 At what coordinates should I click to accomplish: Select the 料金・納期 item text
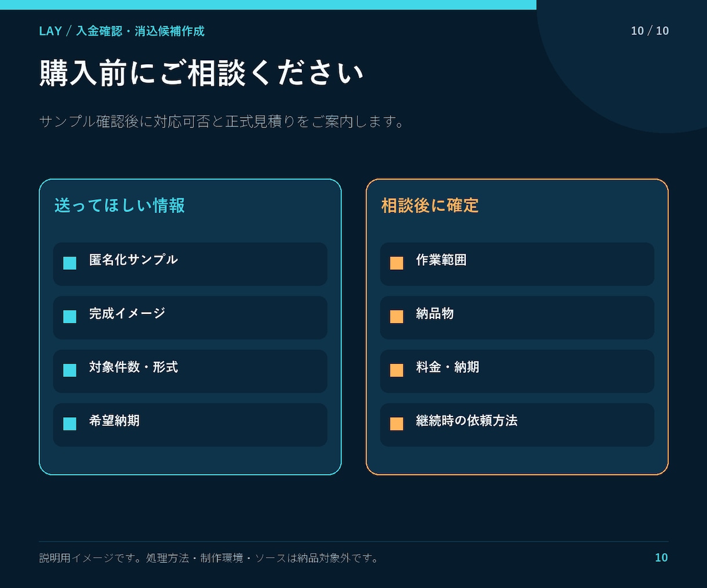pyautogui.click(x=447, y=367)
